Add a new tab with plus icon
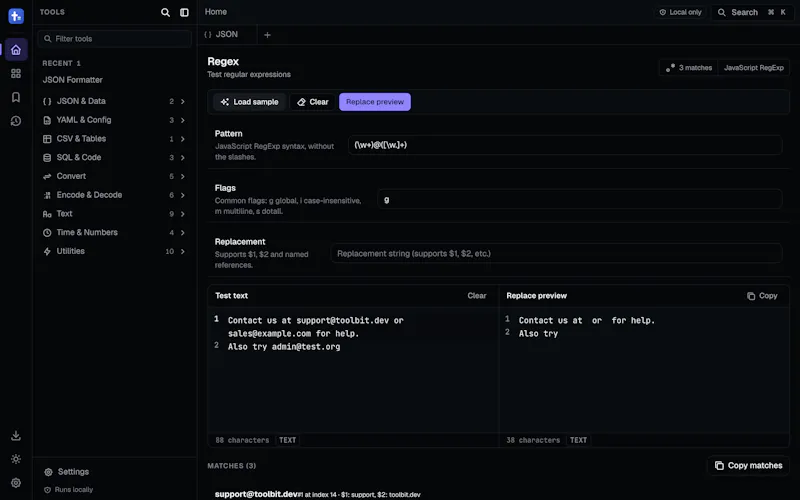The height and width of the screenshot is (500, 800). pos(267,35)
